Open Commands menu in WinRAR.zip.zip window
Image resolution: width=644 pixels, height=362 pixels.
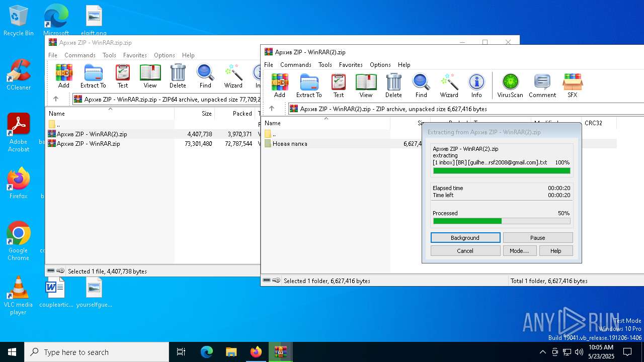pos(80,55)
